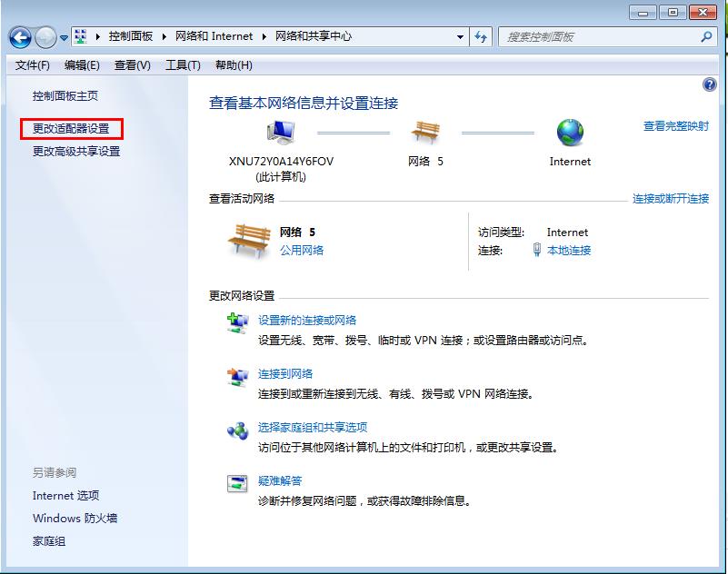Open 设置新的连接或网络 link
Screen dimensions: 728x574
click(x=307, y=321)
